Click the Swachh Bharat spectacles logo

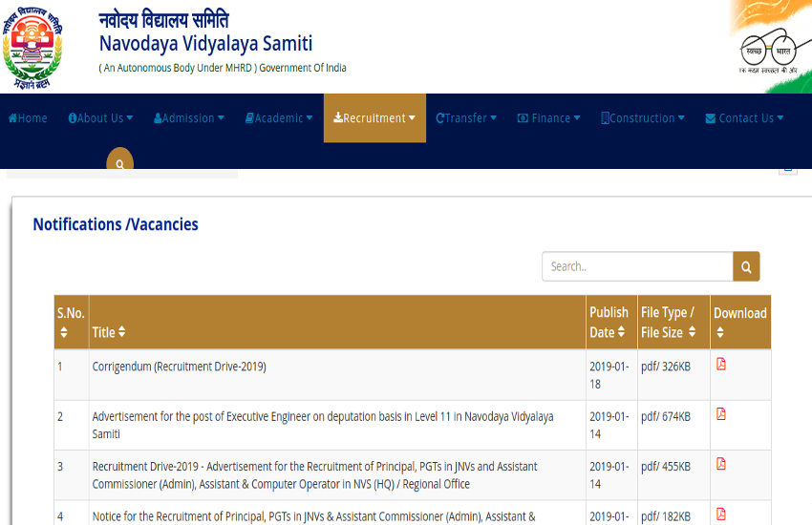[x=767, y=49]
